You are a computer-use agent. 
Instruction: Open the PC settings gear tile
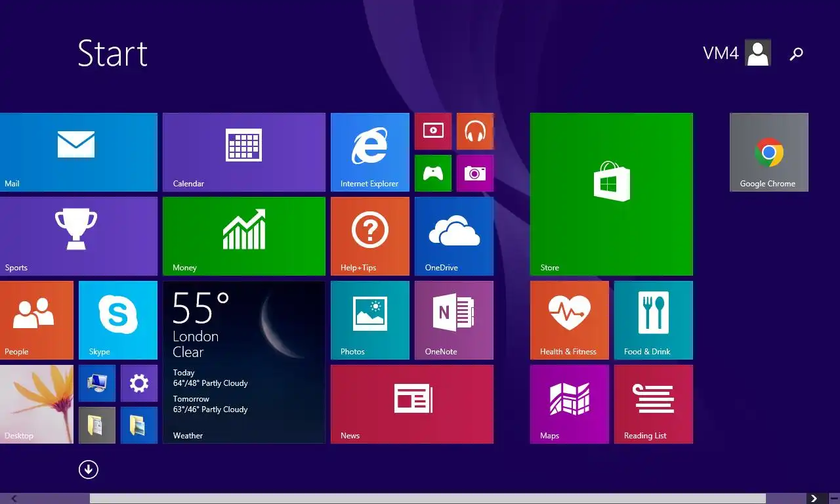pos(139,383)
